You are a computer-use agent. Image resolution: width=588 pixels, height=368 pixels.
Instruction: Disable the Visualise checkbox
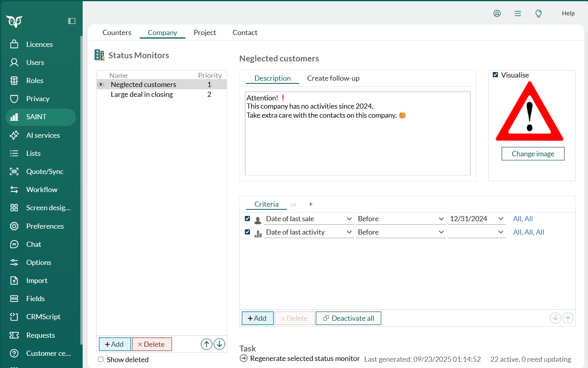point(495,75)
